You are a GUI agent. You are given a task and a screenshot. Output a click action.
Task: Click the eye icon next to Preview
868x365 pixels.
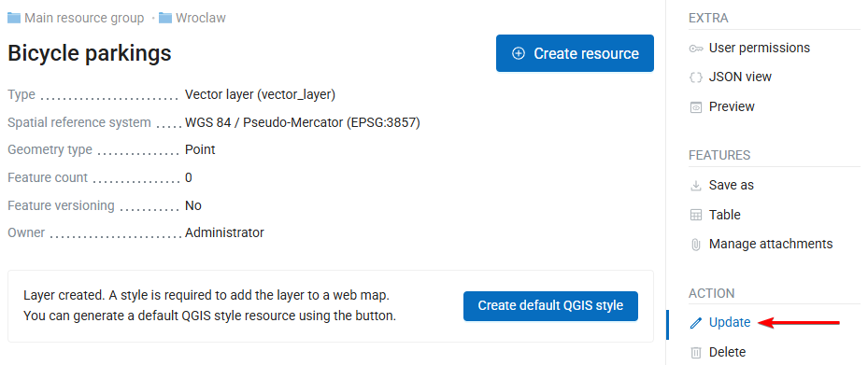coord(696,107)
